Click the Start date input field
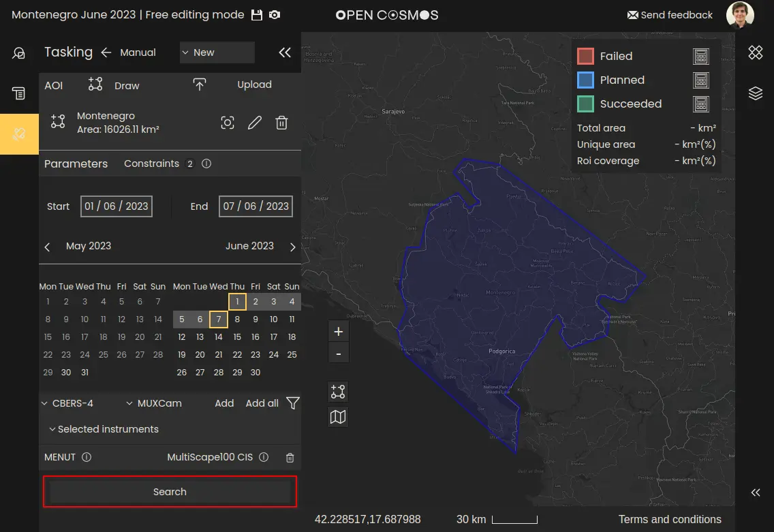The height and width of the screenshot is (532, 774). point(116,206)
